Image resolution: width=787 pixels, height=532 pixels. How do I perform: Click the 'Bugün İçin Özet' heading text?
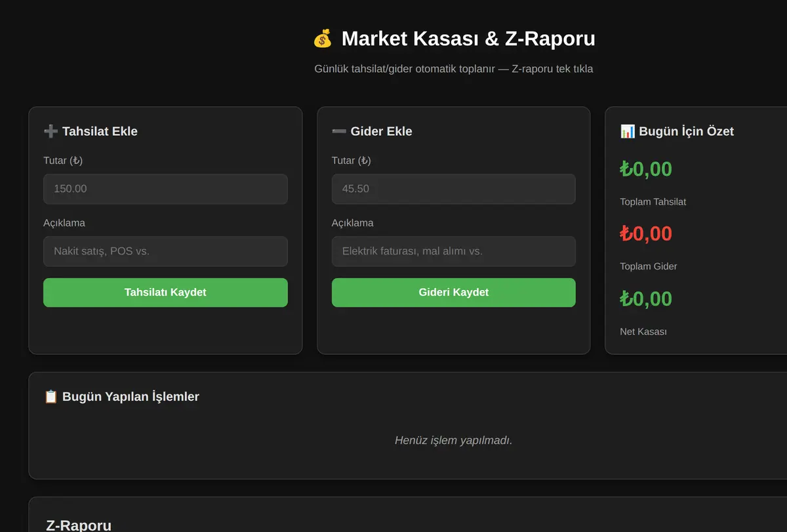tap(687, 131)
